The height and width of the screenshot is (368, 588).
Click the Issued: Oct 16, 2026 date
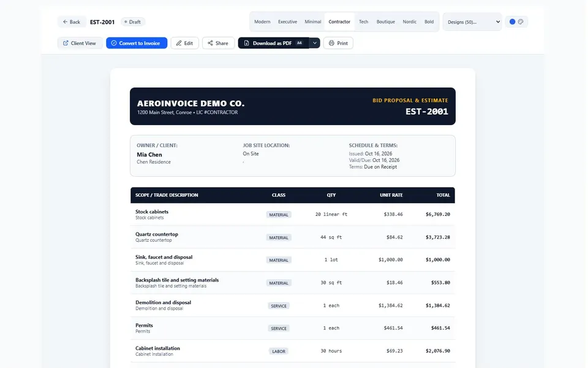(371, 153)
